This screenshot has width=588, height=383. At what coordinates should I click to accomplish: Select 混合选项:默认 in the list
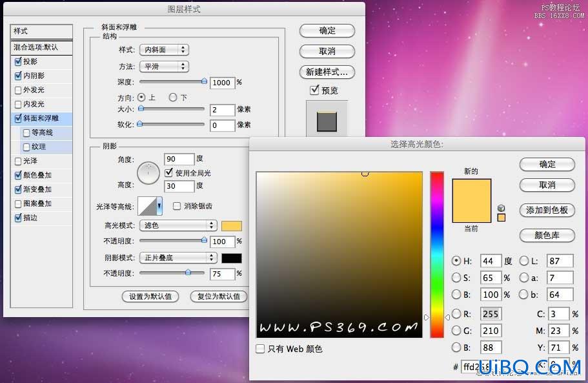(x=41, y=47)
